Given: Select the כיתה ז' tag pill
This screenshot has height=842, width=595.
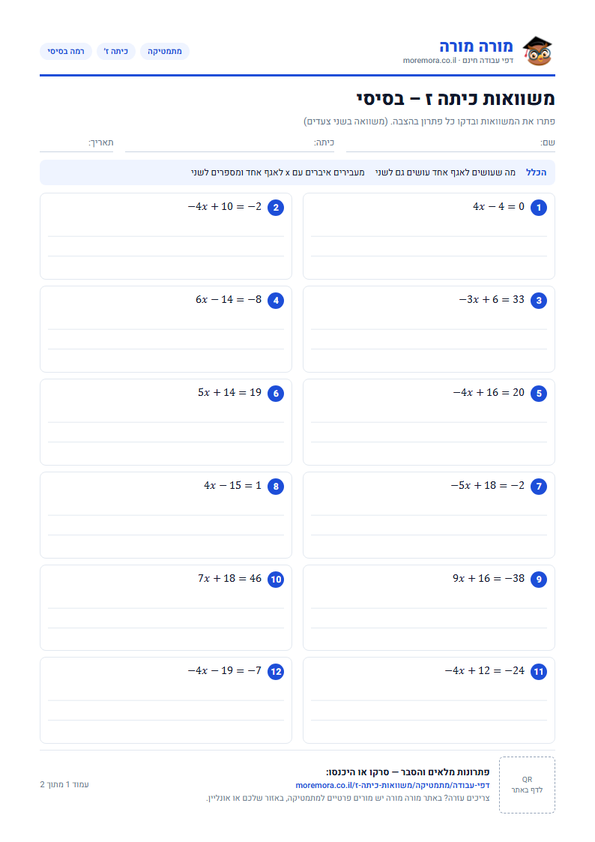Looking at the screenshot, I should point(116,51).
